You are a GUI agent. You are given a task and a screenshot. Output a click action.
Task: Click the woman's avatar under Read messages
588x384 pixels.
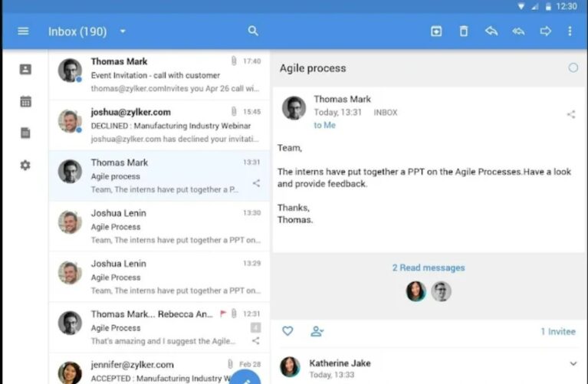click(416, 291)
